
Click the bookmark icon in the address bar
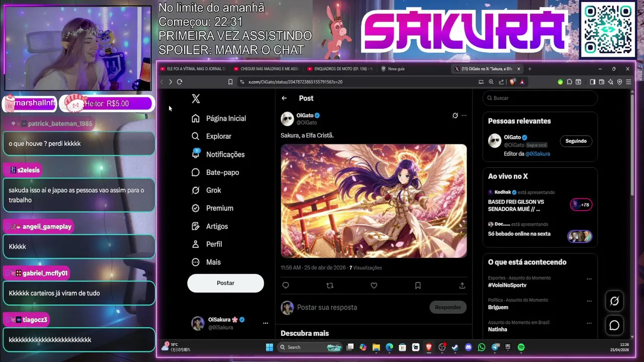[x=230, y=82]
